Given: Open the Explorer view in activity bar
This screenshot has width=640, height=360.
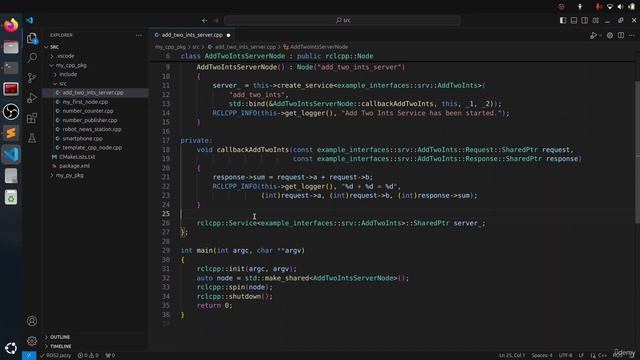Looking at the screenshot, I should (32, 38).
